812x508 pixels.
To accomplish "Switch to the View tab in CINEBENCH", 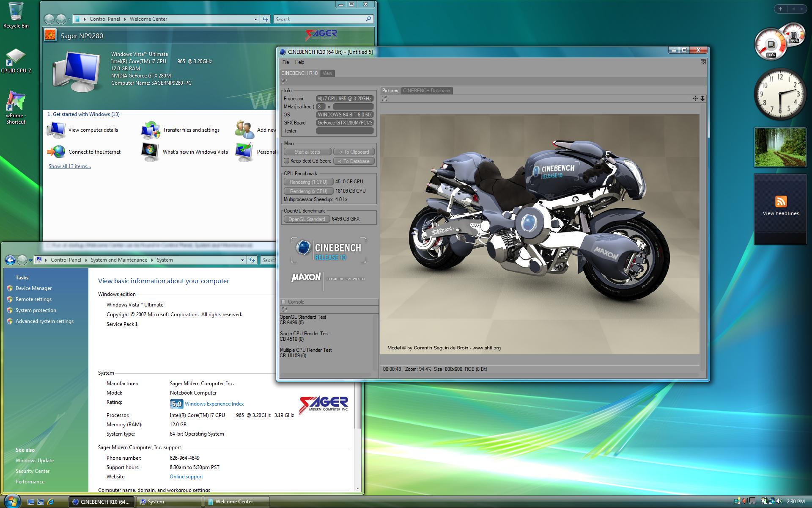I will click(327, 73).
